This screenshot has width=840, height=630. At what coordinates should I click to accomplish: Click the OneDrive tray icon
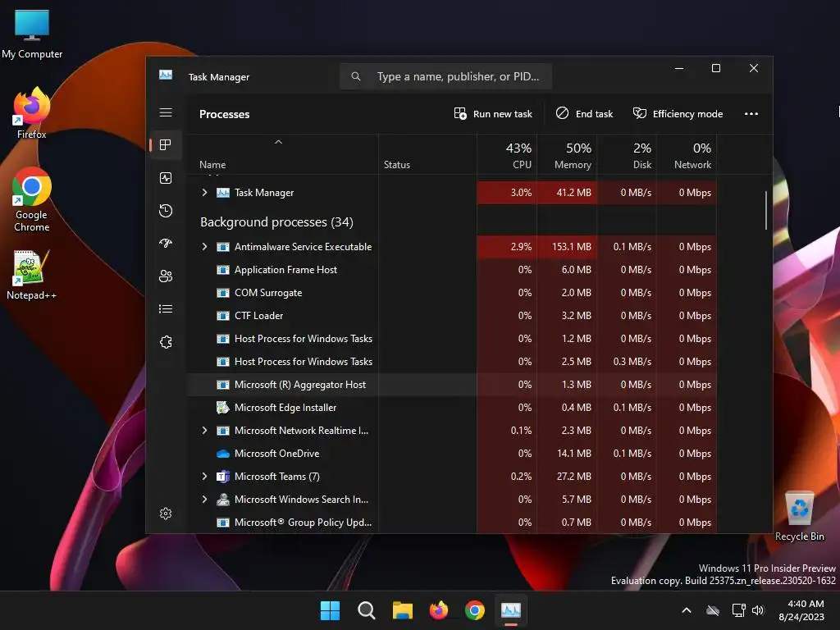pyautogui.click(x=713, y=610)
